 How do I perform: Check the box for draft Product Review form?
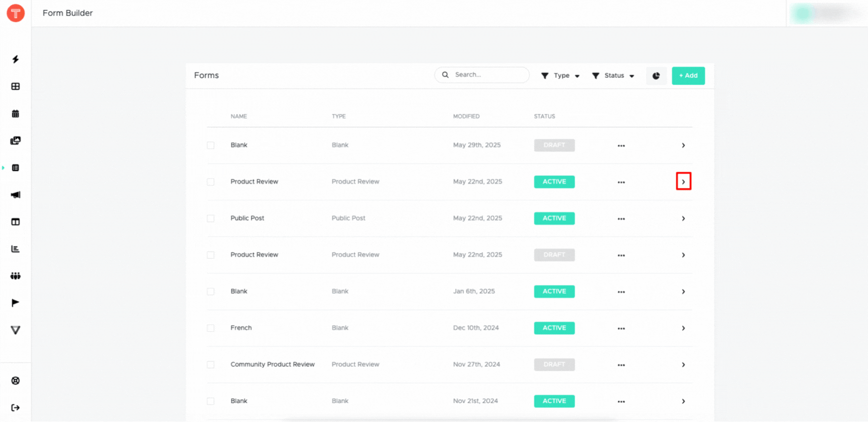(211, 255)
